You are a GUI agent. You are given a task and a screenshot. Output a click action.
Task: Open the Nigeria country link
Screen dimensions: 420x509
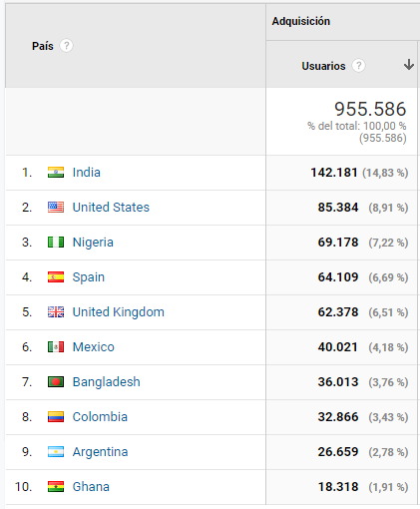(93, 243)
